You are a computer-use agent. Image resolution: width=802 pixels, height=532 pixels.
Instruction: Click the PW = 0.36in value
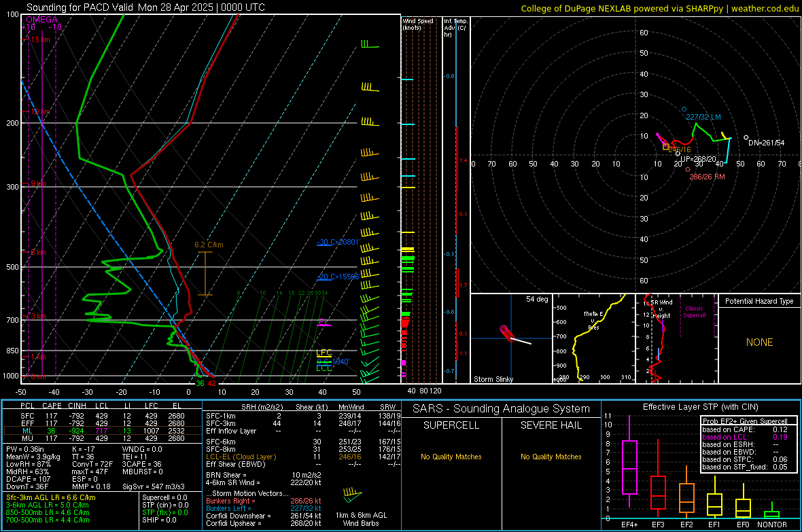(25, 449)
